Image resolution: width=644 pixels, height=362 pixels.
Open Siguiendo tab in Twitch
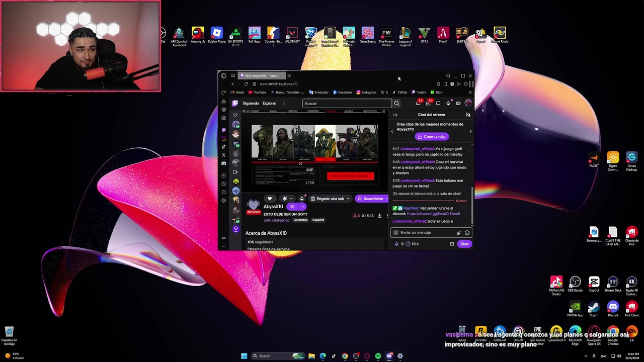click(x=251, y=104)
